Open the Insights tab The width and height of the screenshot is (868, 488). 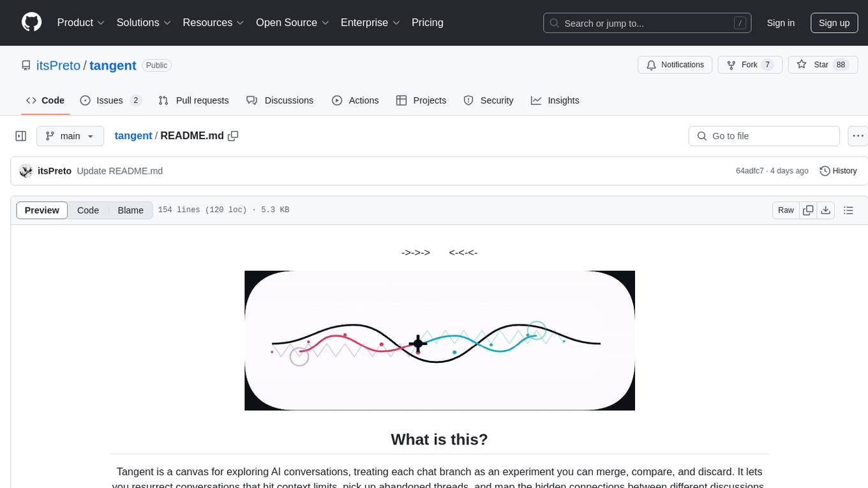555,100
